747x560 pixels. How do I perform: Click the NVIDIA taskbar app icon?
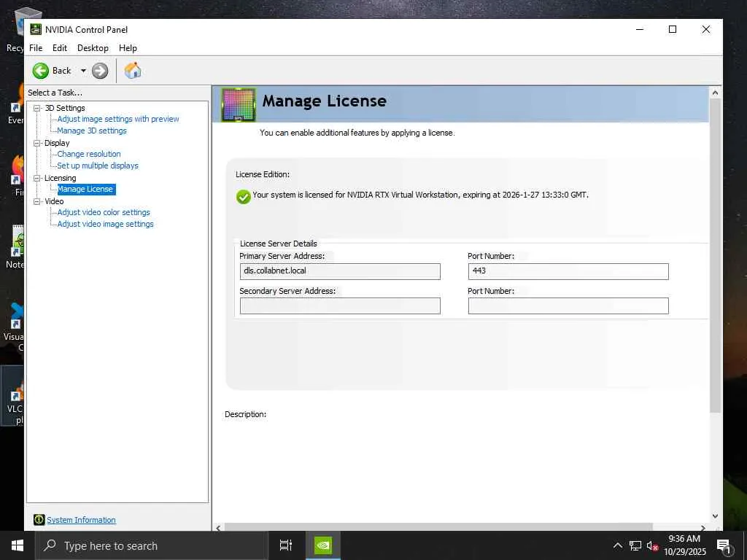click(x=323, y=545)
